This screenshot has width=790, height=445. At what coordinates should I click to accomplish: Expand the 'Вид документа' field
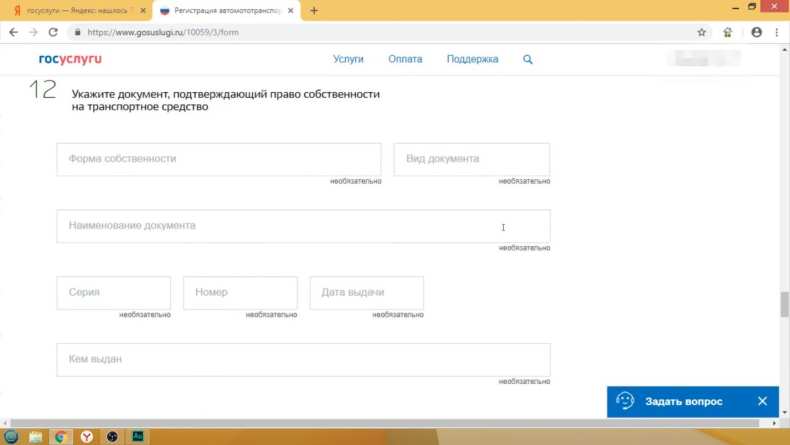point(471,159)
